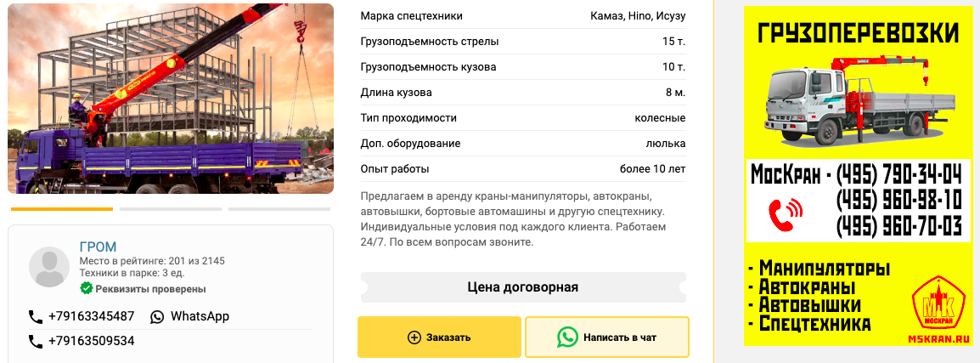Click the phone icon beside +79163509534
Image resolution: width=980 pixels, height=363 pixels.
click(x=36, y=342)
